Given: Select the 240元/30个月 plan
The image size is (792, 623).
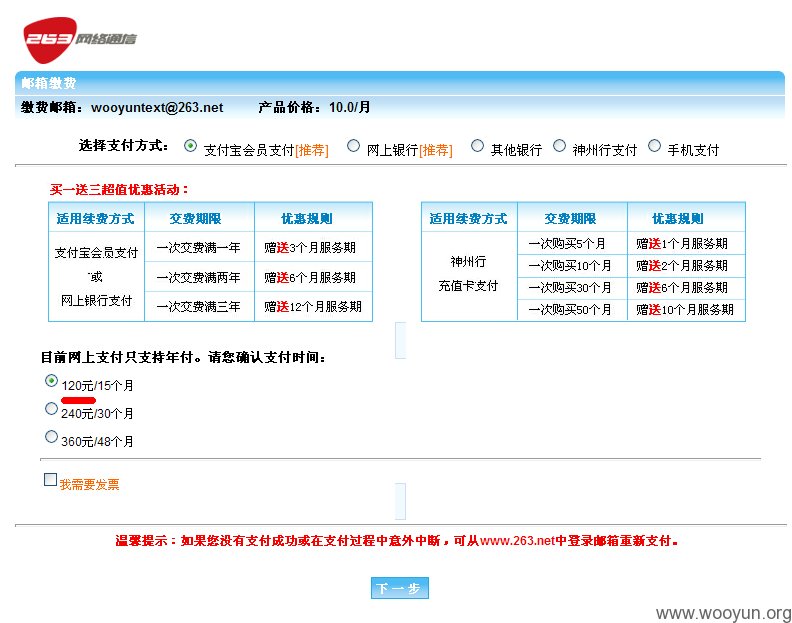Looking at the screenshot, I should coord(51,408).
